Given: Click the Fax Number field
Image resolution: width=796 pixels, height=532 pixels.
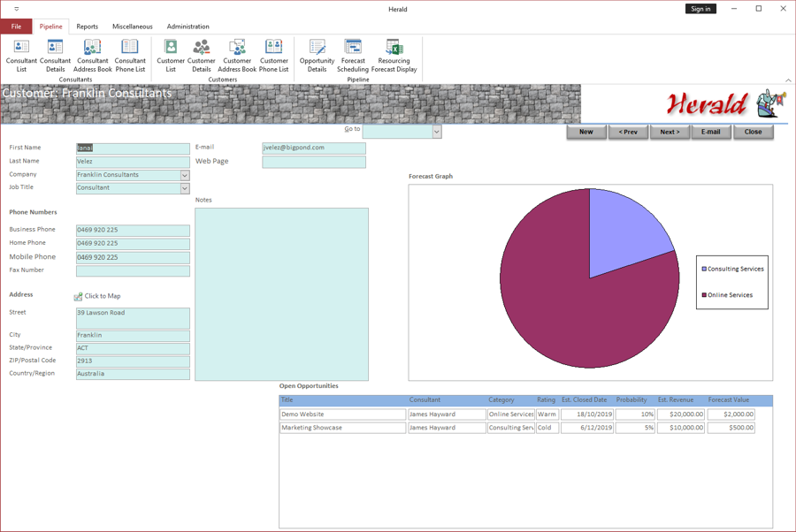Looking at the screenshot, I should point(133,270).
